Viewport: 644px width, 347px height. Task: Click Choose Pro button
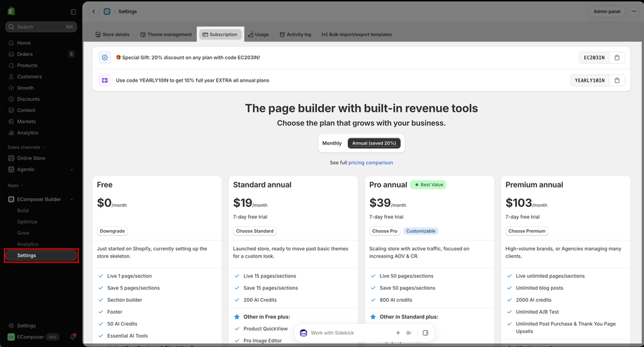(384, 231)
